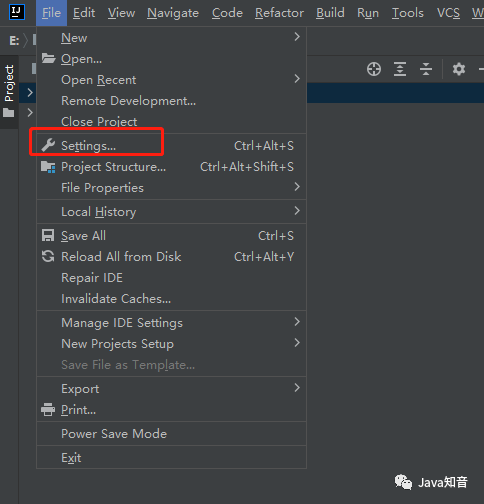The width and height of the screenshot is (484, 504).
Task: Select File Properties menu entry
Action: [171, 188]
